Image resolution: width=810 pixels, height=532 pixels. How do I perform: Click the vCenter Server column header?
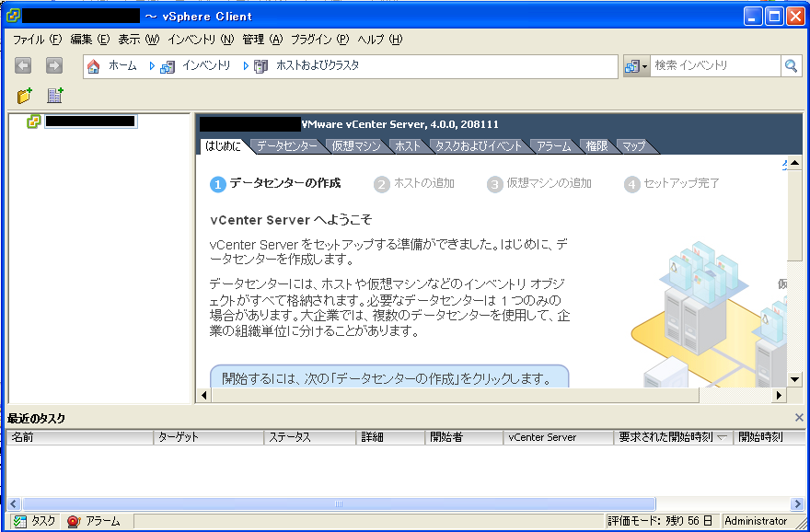[x=559, y=437]
